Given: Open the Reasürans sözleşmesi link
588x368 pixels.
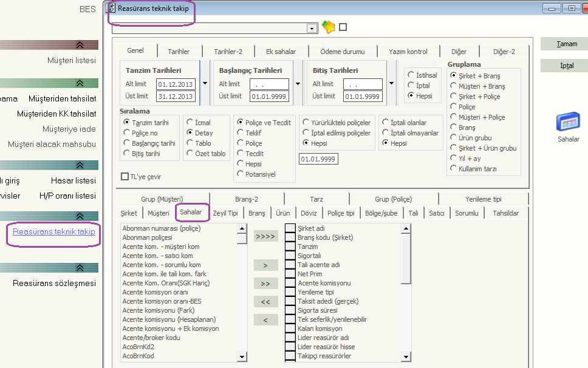Looking at the screenshot, I should click(x=54, y=283).
